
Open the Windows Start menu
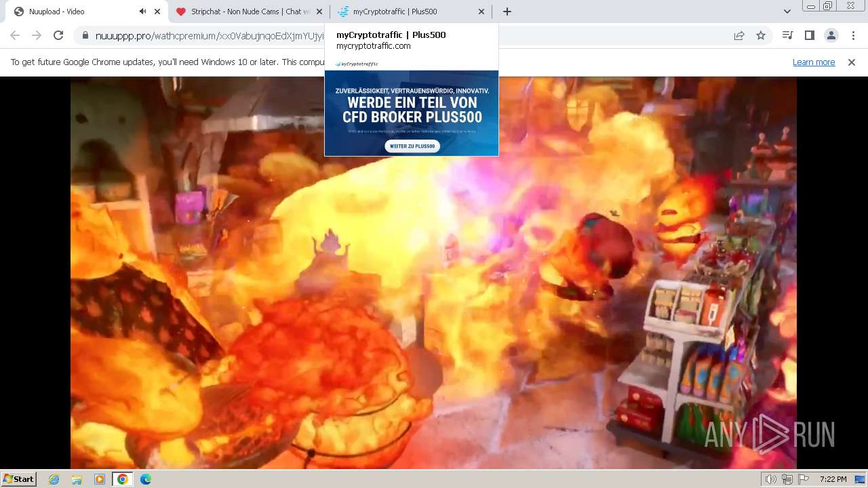pos(18,479)
